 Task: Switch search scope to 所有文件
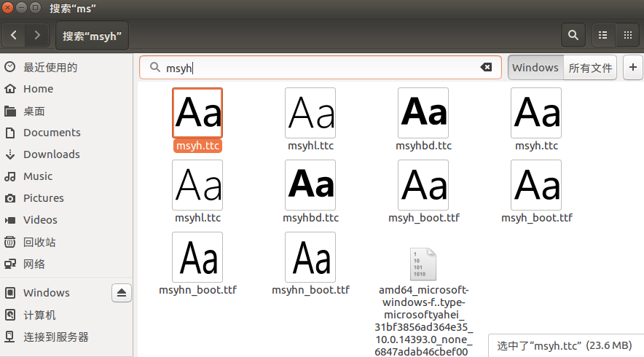pos(590,67)
